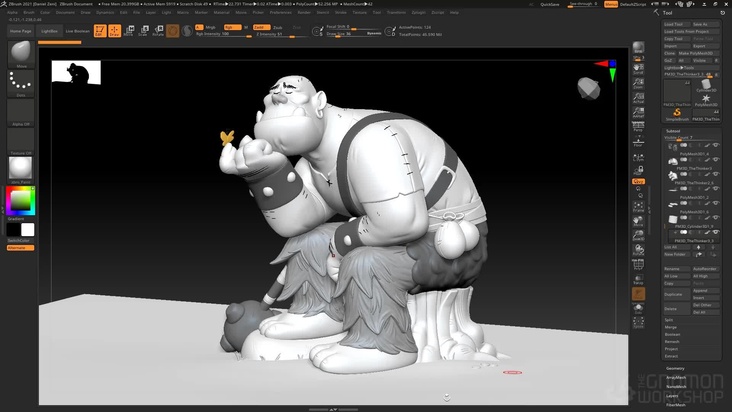The image size is (732, 412).
Task: Click the Make PolyMesh3D button
Action: coord(698,53)
